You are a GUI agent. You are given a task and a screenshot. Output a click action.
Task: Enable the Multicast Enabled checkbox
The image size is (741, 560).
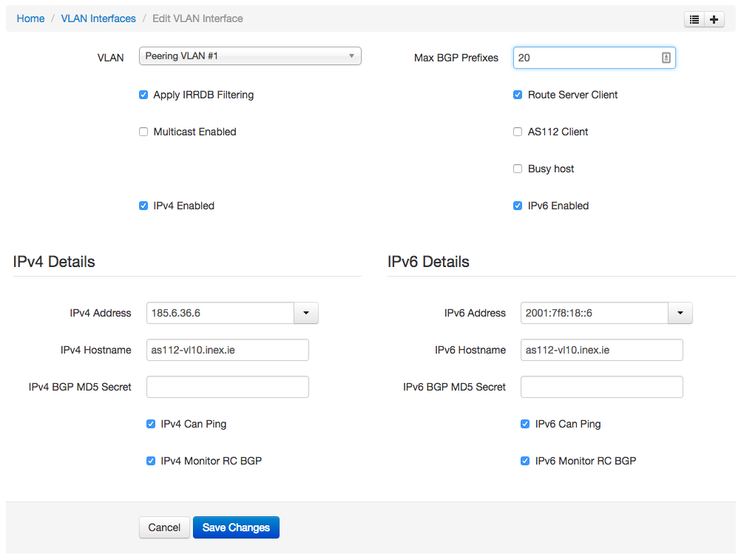point(143,132)
